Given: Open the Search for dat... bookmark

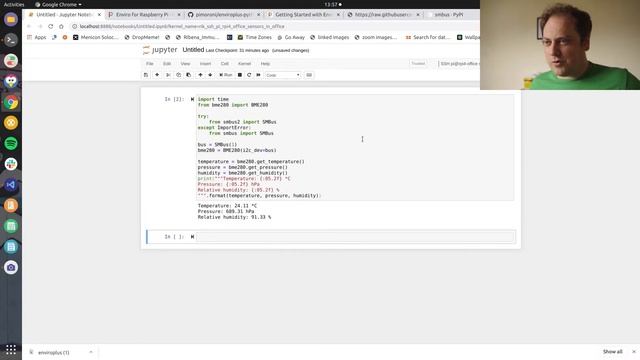Looking at the screenshot, I should 428,37.
